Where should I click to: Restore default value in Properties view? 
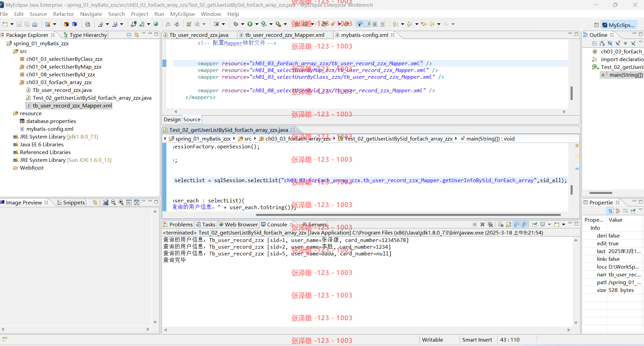[625, 211]
